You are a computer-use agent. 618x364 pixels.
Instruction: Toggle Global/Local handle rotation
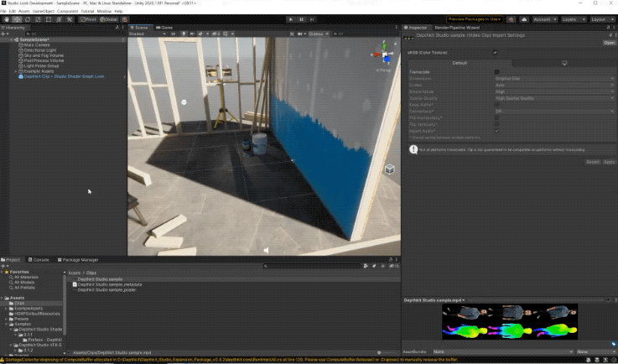pos(109,19)
